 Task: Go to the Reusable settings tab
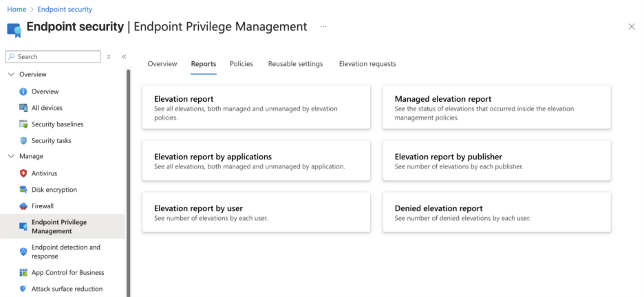click(x=295, y=64)
